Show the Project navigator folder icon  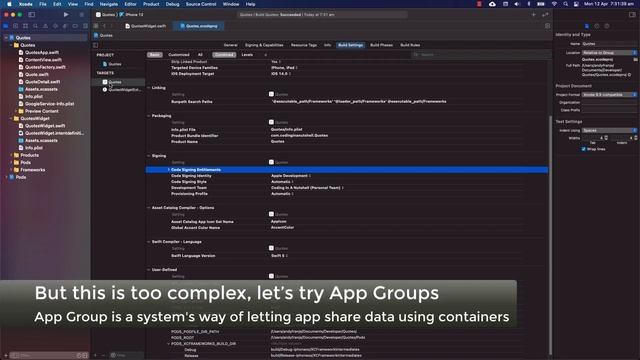pyautogui.click(x=6, y=26)
